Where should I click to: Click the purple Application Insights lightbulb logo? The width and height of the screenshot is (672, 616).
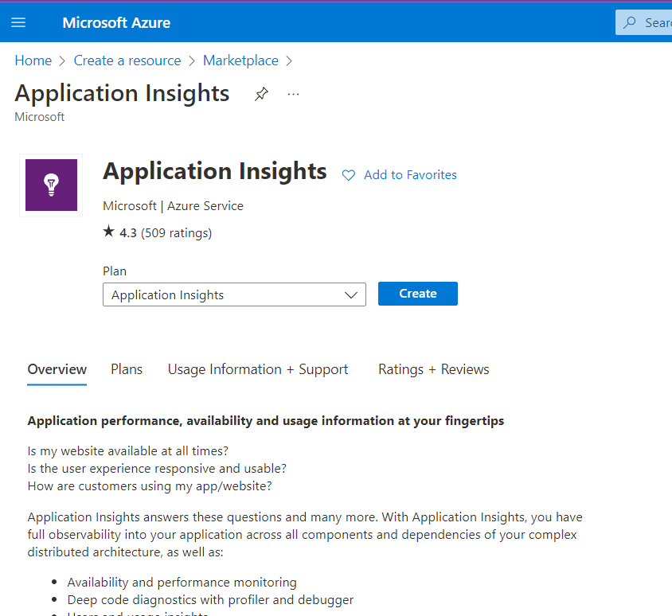tap(51, 185)
